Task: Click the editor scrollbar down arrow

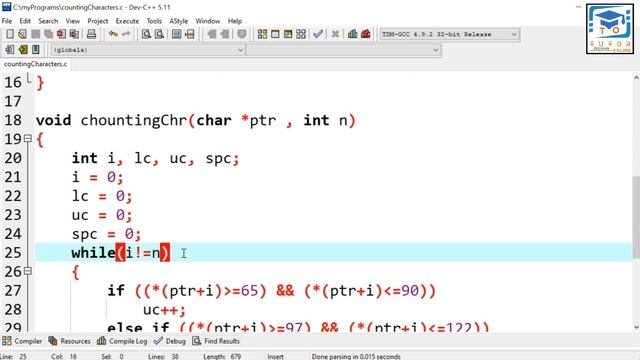Action: 636,327
